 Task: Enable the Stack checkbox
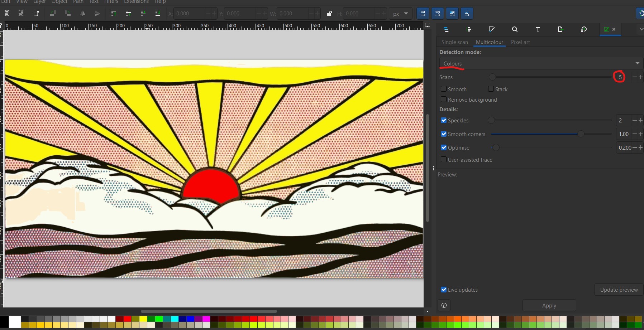pyautogui.click(x=491, y=89)
